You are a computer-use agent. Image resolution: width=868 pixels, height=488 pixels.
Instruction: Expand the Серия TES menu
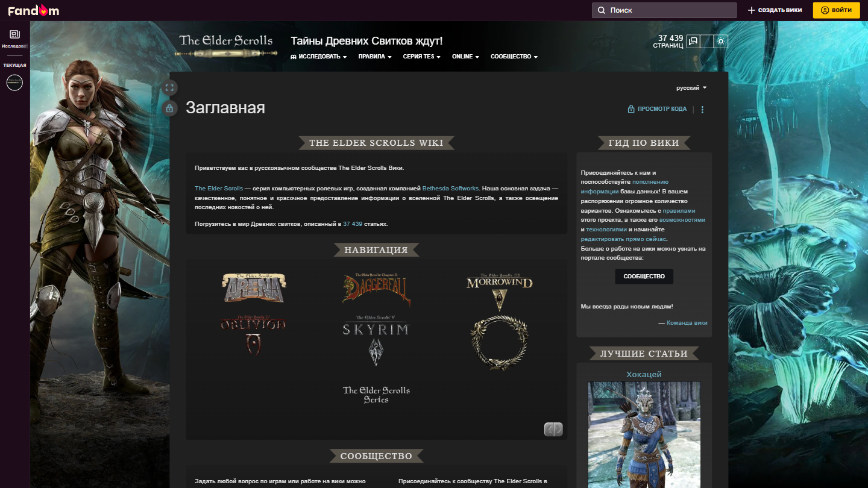click(x=422, y=57)
